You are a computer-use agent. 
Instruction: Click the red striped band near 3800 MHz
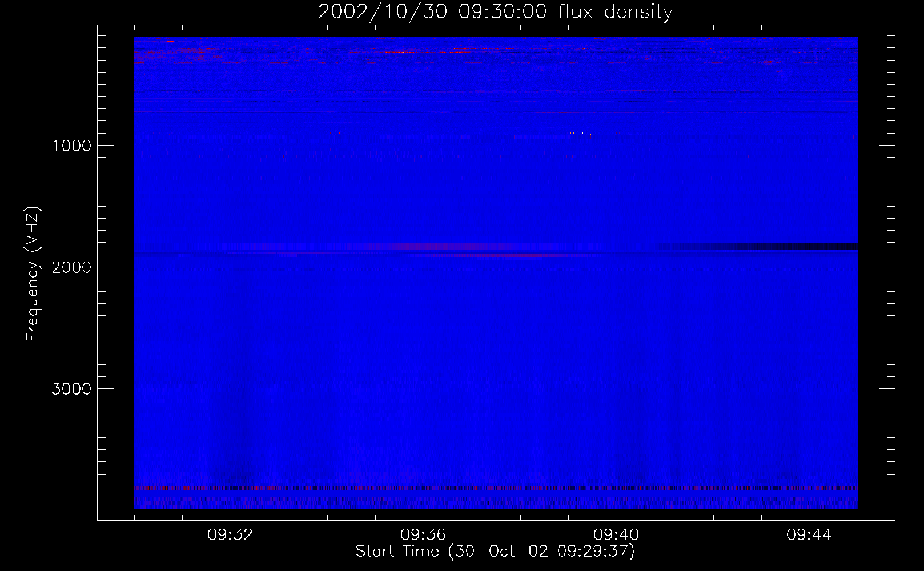tap(496, 489)
